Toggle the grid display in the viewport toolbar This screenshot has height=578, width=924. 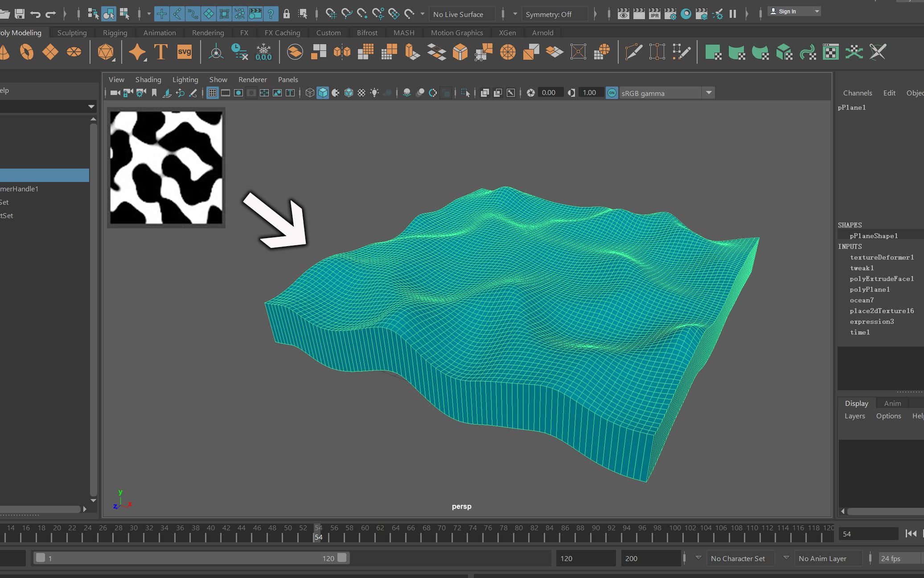[213, 93]
